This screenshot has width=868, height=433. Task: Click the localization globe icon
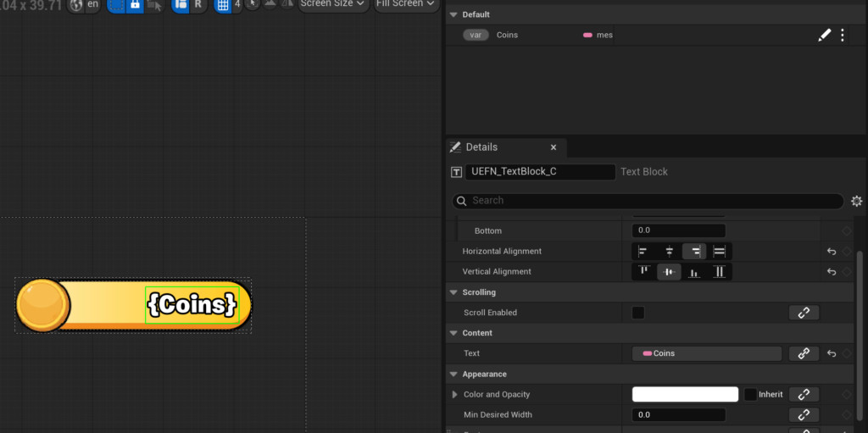point(76,4)
